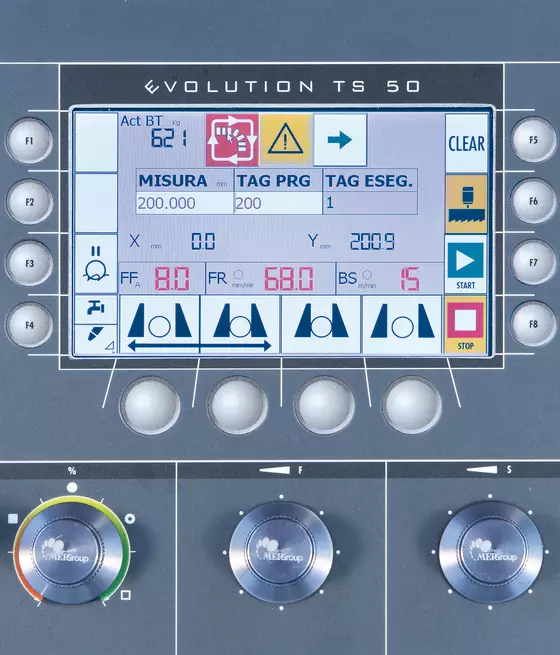Edit the MISURA value 200.000
This screenshot has height=655, width=560.
[x=185, y=203]
